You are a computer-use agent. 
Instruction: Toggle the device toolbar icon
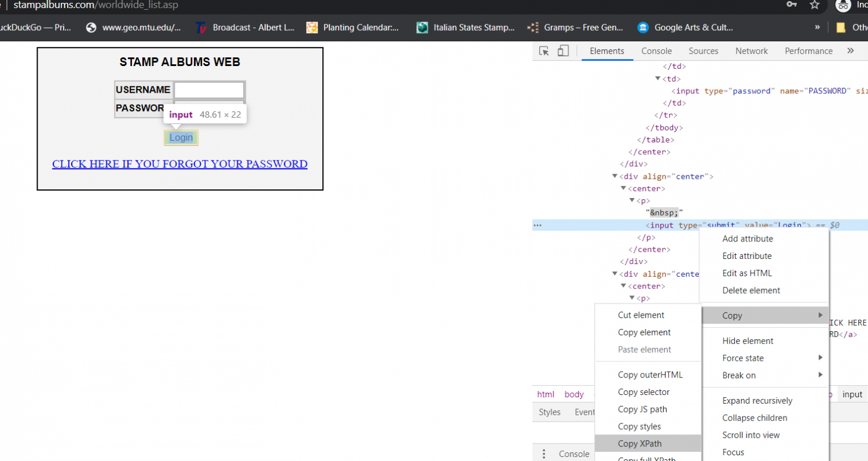coord(563,51)
